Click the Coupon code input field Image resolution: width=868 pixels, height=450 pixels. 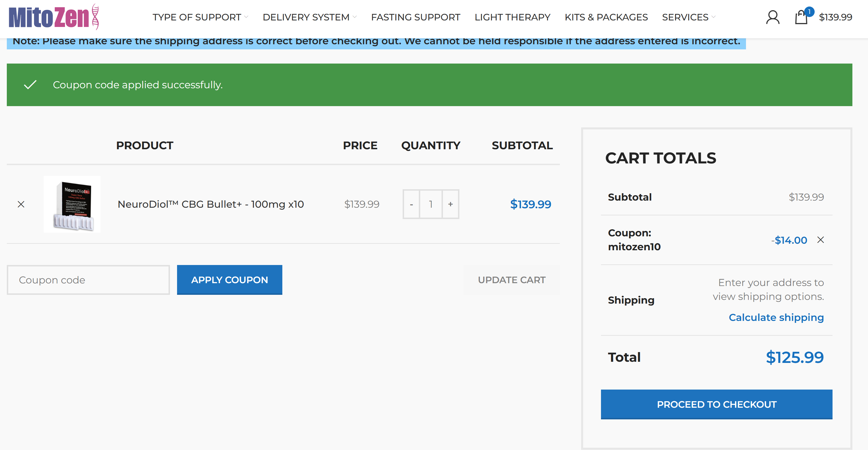click(x=88, y=280)
